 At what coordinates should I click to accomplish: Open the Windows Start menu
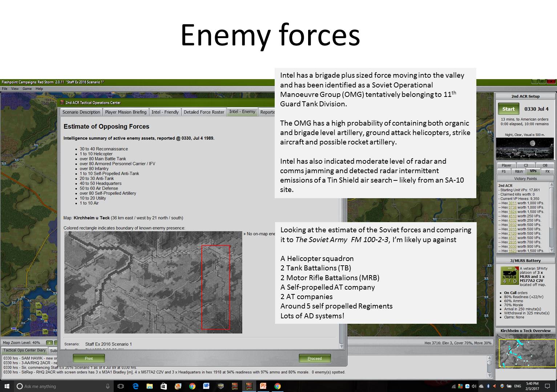(7, 386)
